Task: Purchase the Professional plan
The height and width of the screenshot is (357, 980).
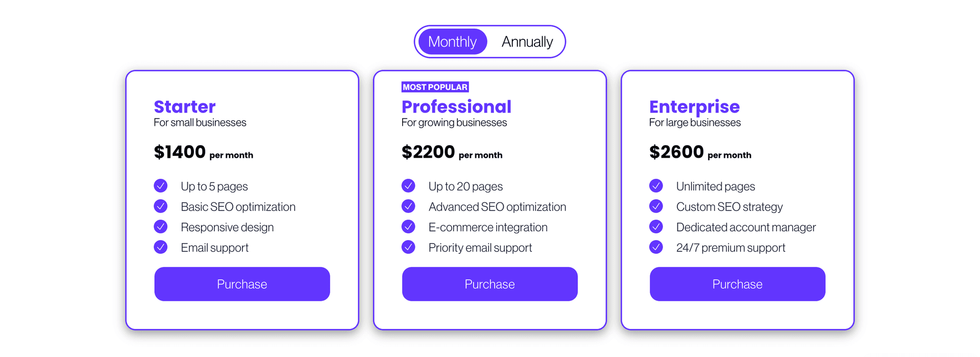Action: click(489, 284)
